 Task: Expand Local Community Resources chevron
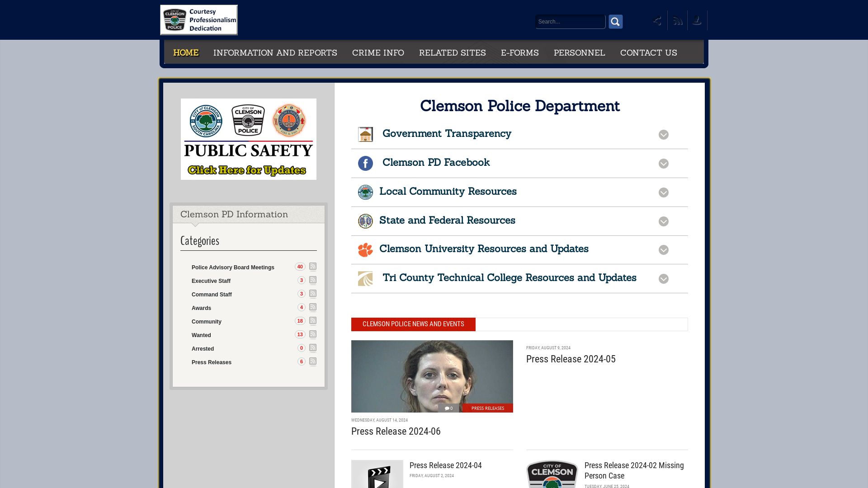click(x=663, y=192)
